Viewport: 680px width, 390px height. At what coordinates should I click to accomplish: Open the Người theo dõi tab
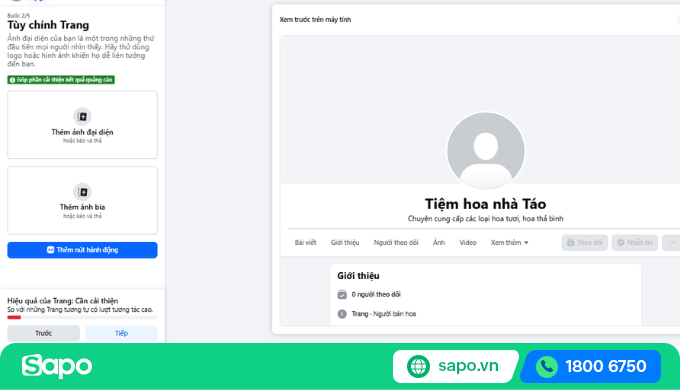pos(396,243)
